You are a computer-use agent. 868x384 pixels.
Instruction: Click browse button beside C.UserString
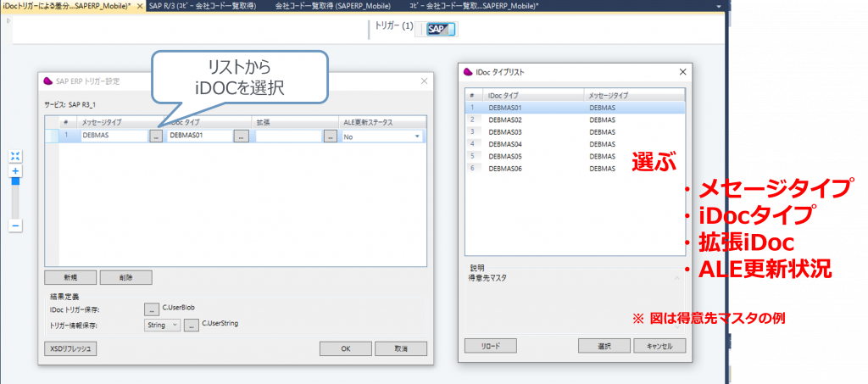[x=192, y=325]
